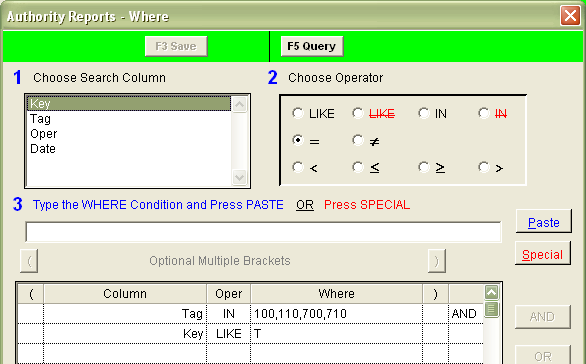Click the conditions table scroll-up arrow
The image size is (586, 364).
pos(491,293)
